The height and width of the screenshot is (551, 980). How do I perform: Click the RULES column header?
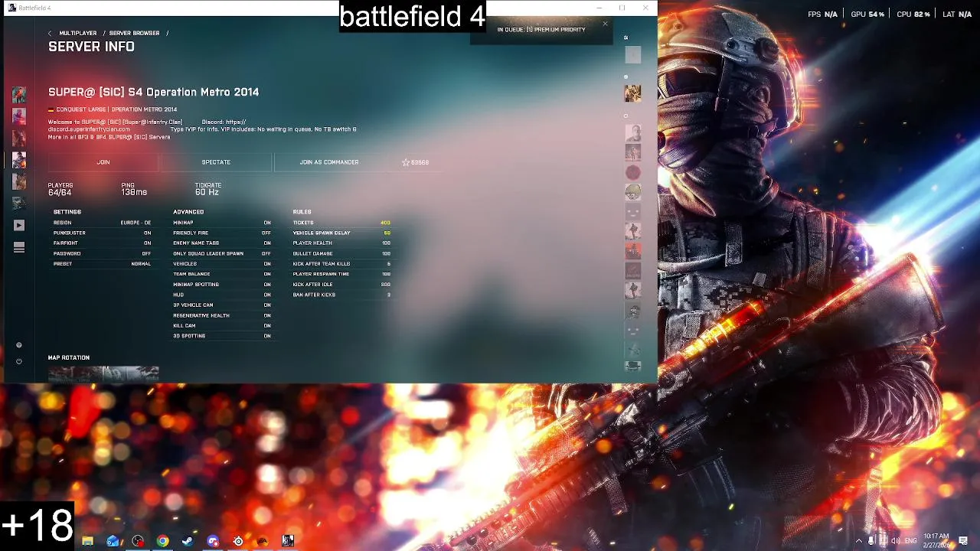point(302,212)
